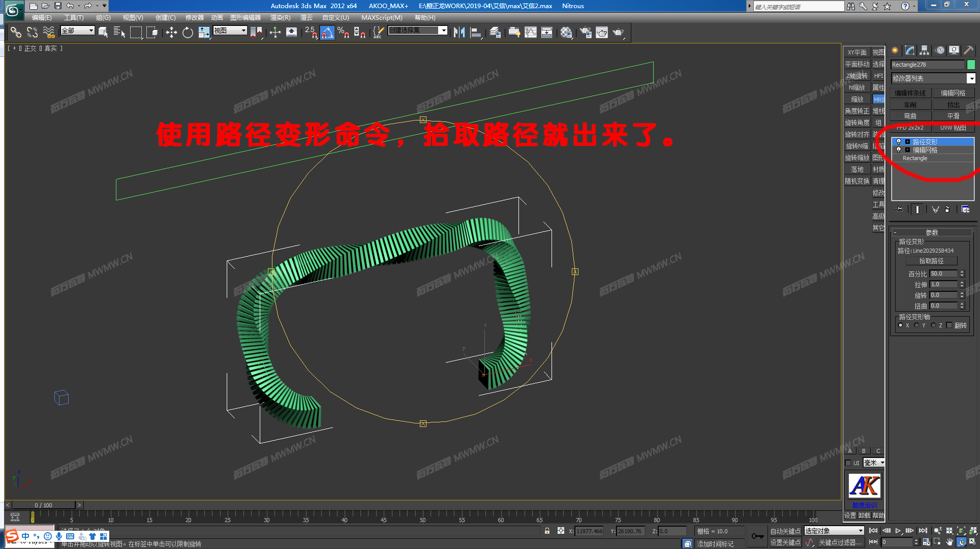Screen dimensions: 980x549
Task: Click the Unlink Selection icon
Action: click(x=32, y=32)
